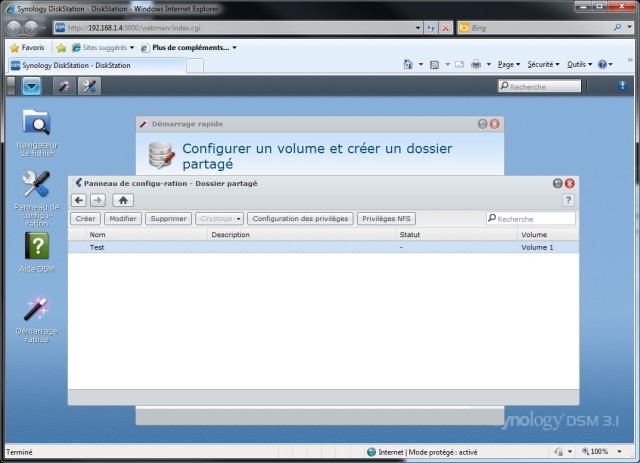Screen dimensions: 640x463
Task: Expand Sites suggérés dropdown
Action: coord(132,48)
